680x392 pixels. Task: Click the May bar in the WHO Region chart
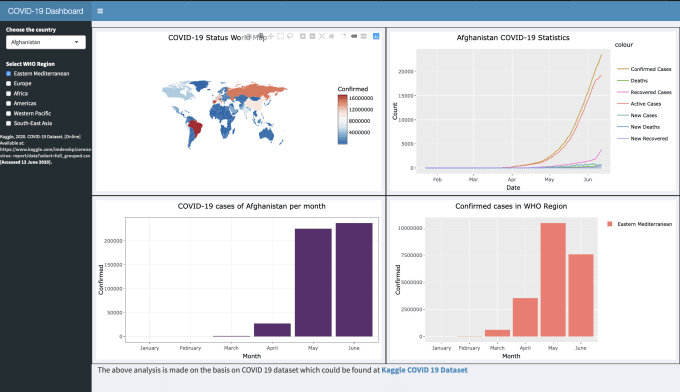[553, 280]
